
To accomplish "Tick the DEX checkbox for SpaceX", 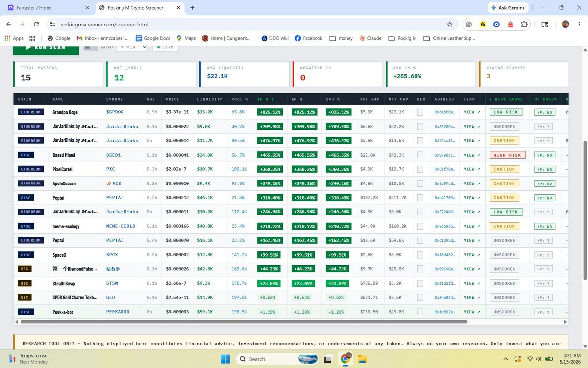I will click(x=420, y=255).
